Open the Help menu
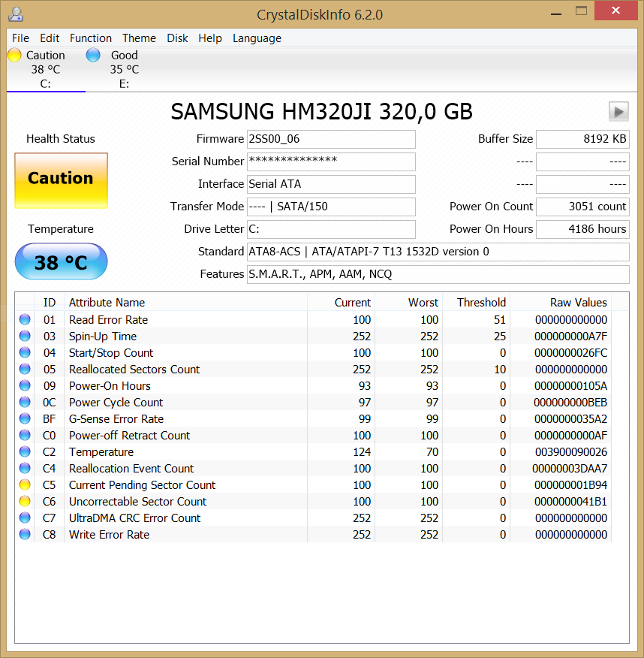Viewport: 644px width, 658px height. [210, 38]
